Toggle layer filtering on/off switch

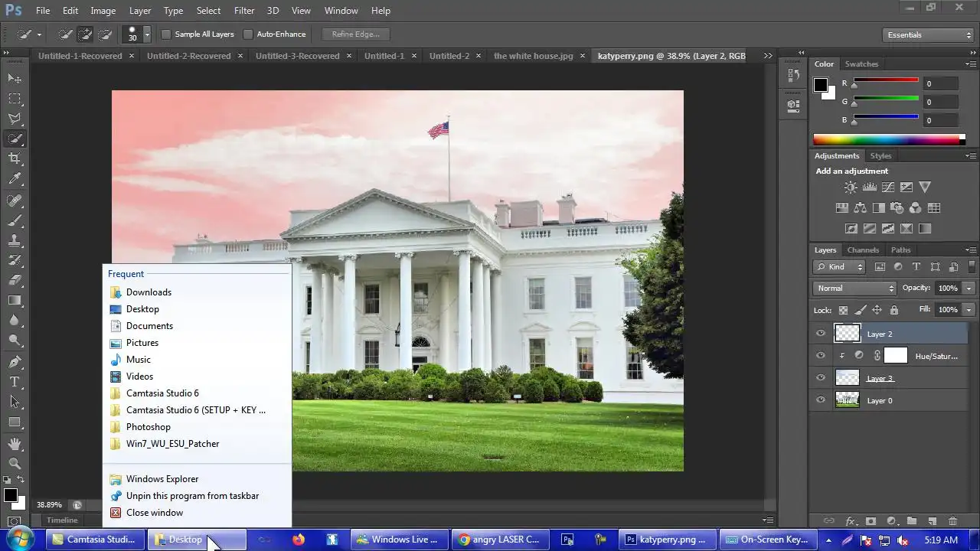[972, 266]
